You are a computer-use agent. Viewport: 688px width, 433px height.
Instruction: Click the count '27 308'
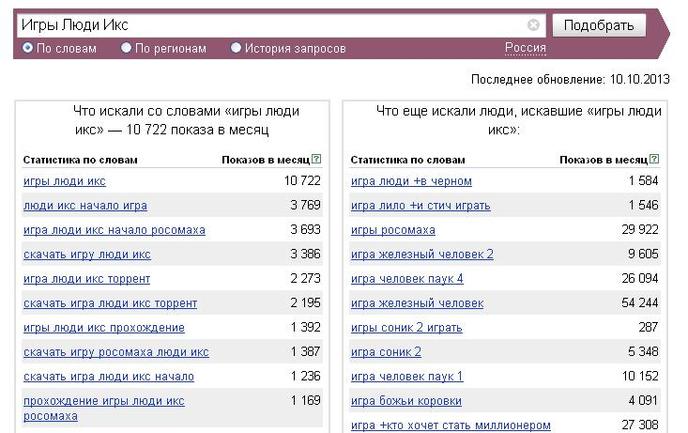click(640, 425)
